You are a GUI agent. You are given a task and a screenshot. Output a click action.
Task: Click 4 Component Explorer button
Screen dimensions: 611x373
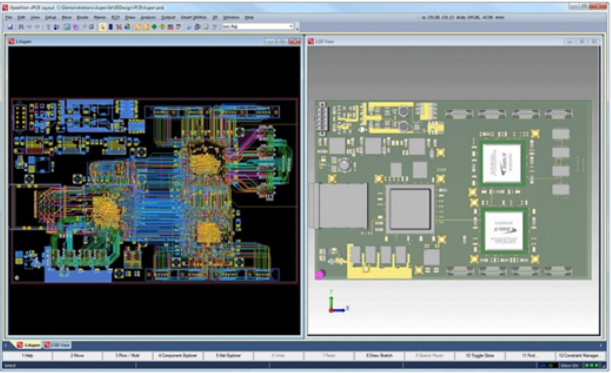pyautogui.click(x=178, y=356)
